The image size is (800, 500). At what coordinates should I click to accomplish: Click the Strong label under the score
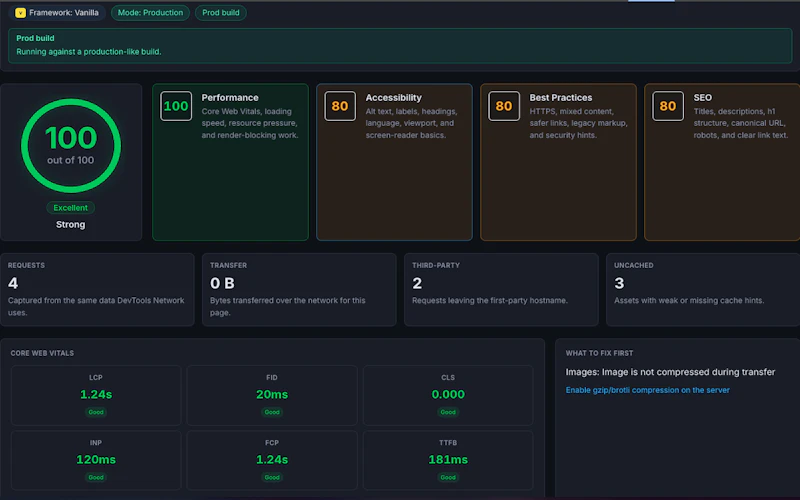(x=70, y=224)
